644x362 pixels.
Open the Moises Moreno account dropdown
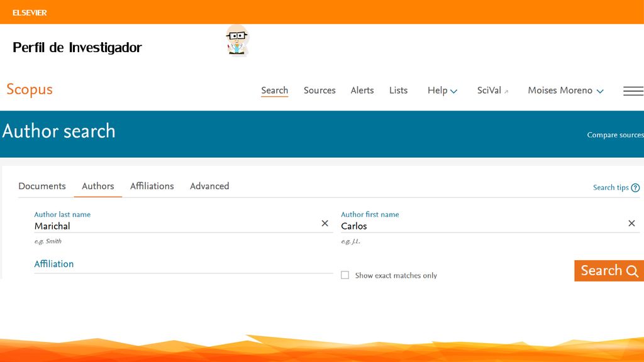click(565, 90)
